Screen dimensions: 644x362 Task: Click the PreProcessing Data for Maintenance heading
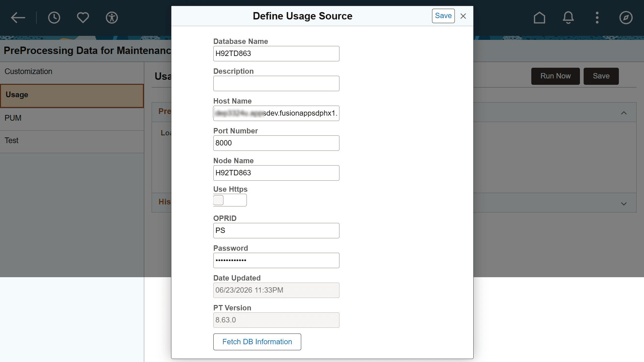coord(88,51)
